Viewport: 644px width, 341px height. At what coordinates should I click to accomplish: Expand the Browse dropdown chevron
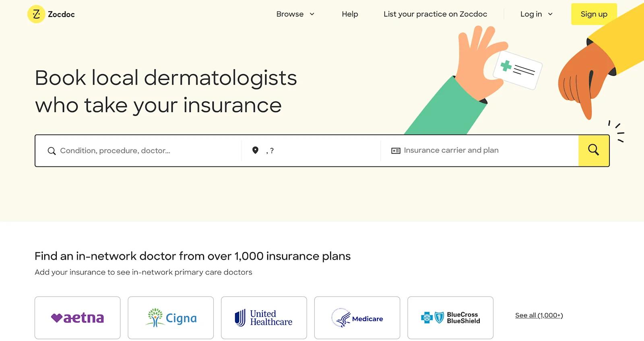312,14
